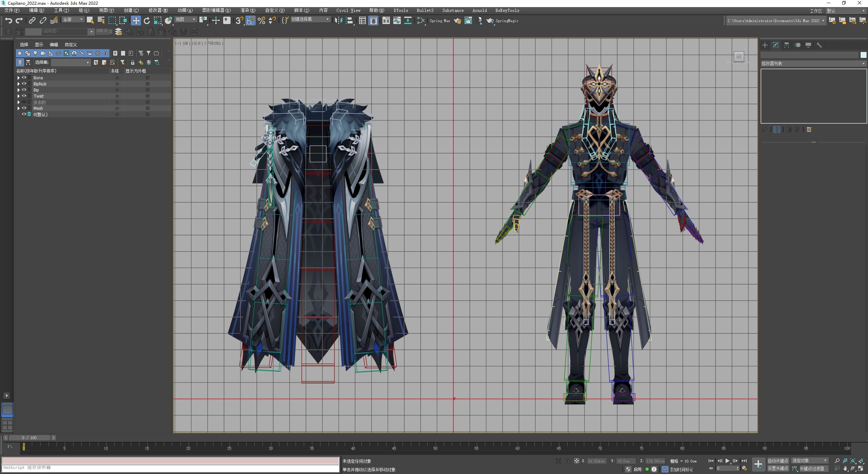Choose the Select Object tool
Viewport: 868px width, 474px height.
(90, 21)
